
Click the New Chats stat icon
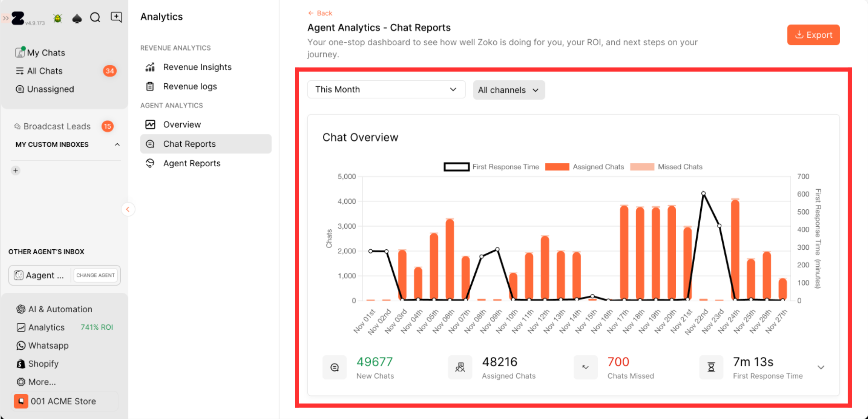click(334, 367)
